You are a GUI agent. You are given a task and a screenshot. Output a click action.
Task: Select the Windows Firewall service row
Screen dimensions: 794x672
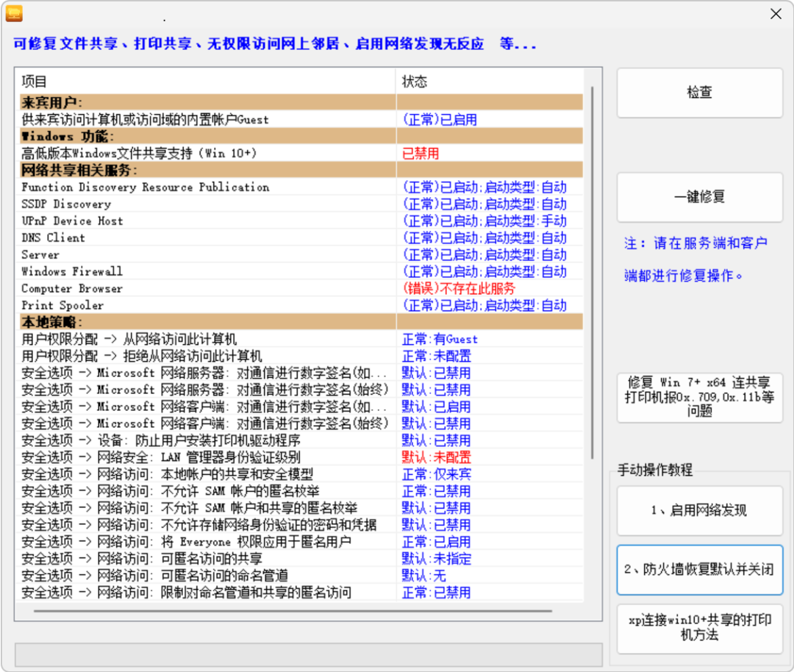point(302,271)
